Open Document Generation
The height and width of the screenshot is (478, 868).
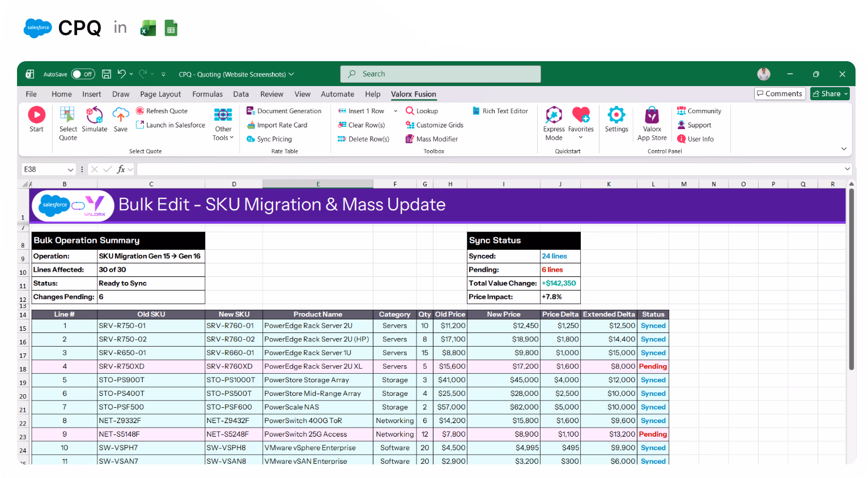284,110
